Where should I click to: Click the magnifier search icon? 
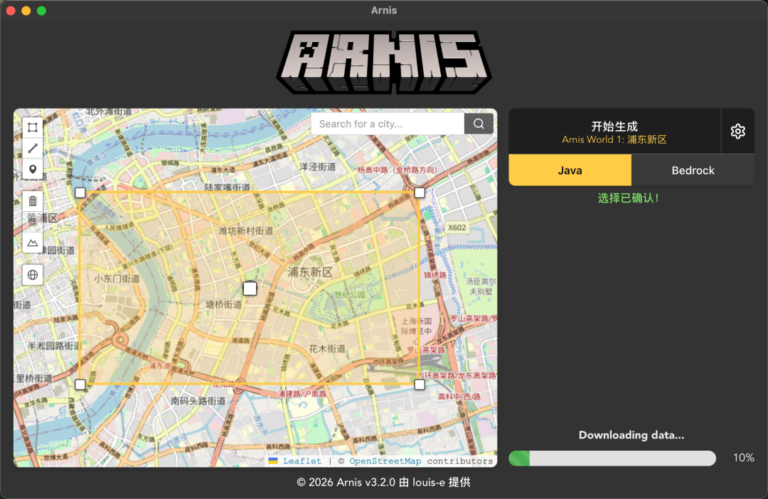(479, 124)
